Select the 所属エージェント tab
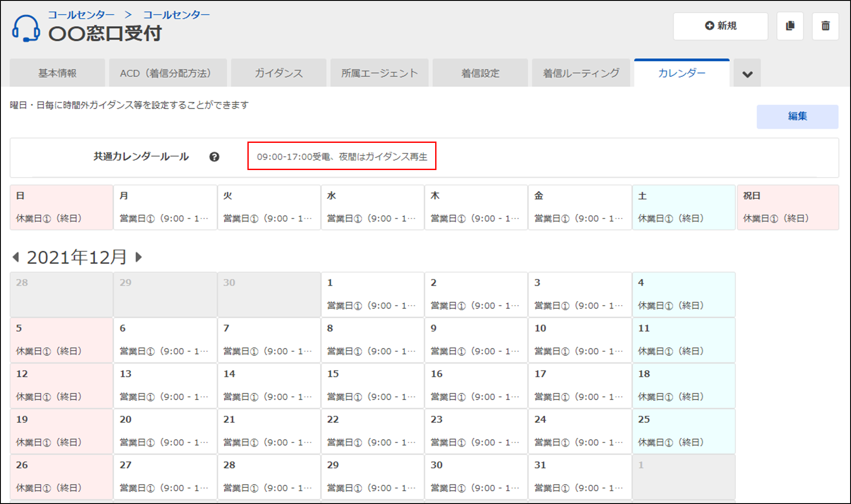851x504 pixels. (379, 73)
